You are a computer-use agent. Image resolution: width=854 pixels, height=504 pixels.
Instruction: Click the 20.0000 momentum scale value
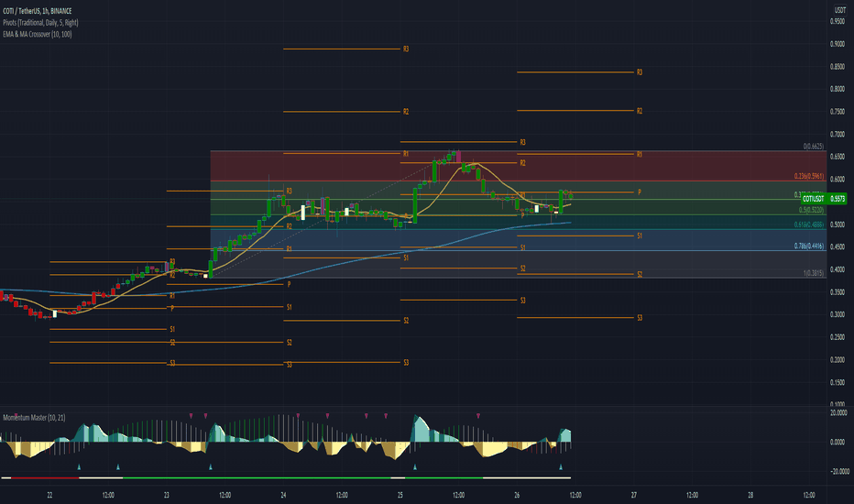838,412
